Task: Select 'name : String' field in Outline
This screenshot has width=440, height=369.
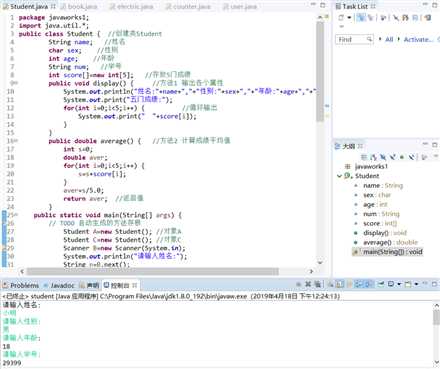Action: [383, 185]
